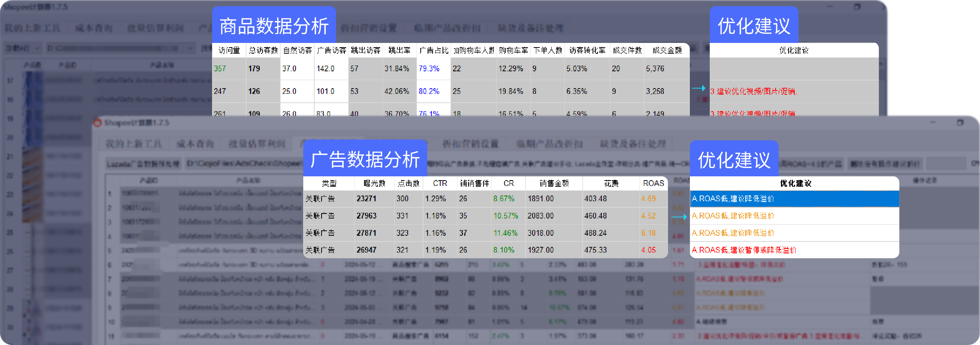This screenshot has height=345, width=980.
Task: Expand the D:\ path combo box in back window
Action: (x=190, y=48)
